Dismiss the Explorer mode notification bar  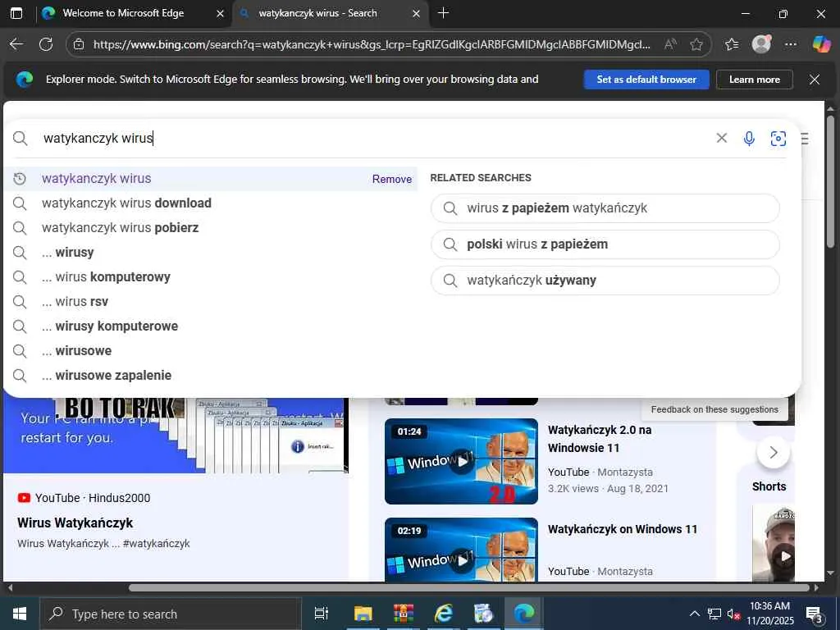coord(815,80)
